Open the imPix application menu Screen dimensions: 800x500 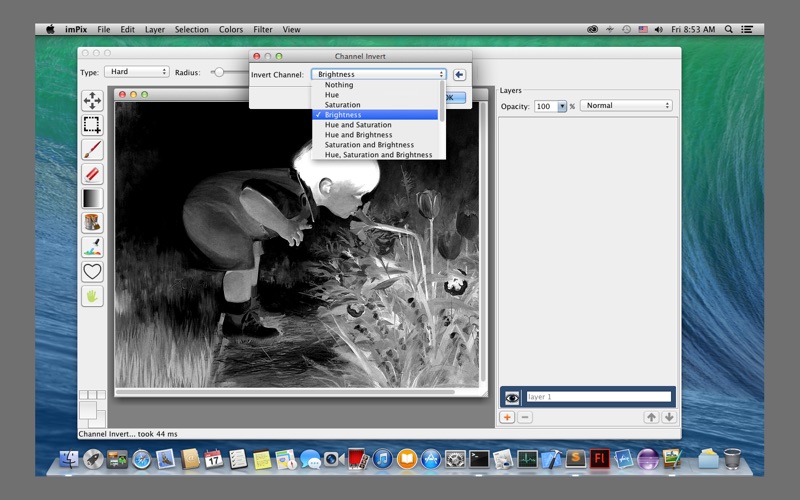pyautogui.click(x=76, y=30)
